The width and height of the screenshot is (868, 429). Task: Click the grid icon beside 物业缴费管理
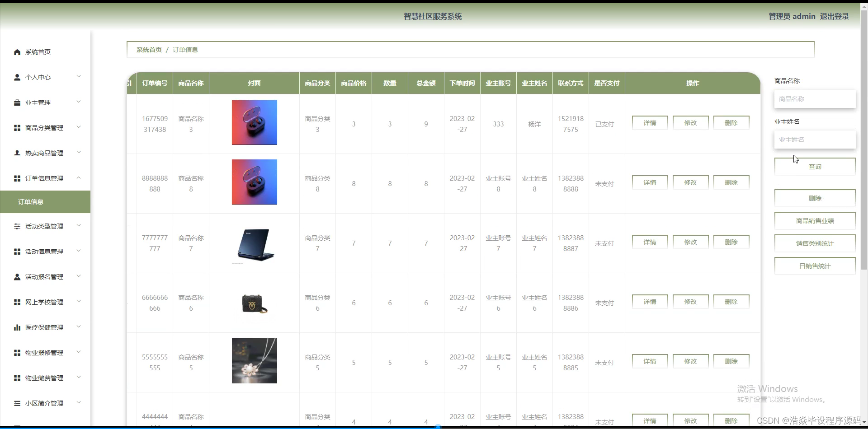(17, 378)
